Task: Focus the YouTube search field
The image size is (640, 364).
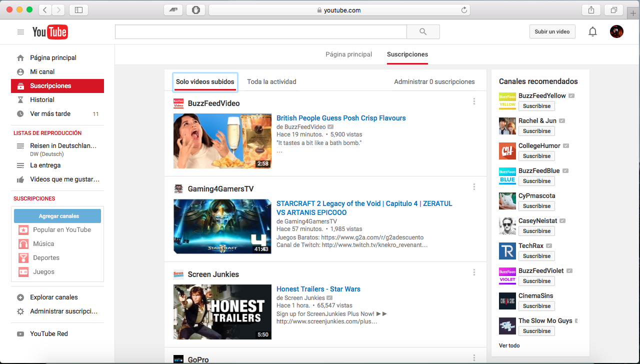Action: (x=260, y=31)
